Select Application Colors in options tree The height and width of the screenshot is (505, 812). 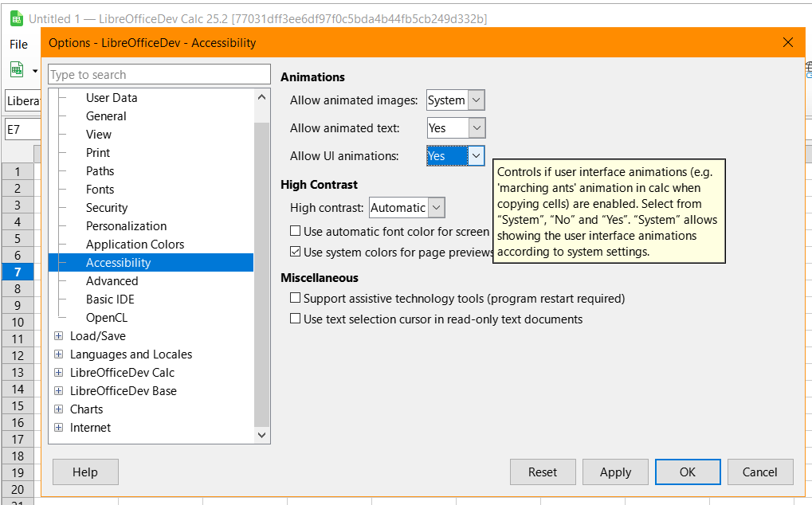point(135,245)
